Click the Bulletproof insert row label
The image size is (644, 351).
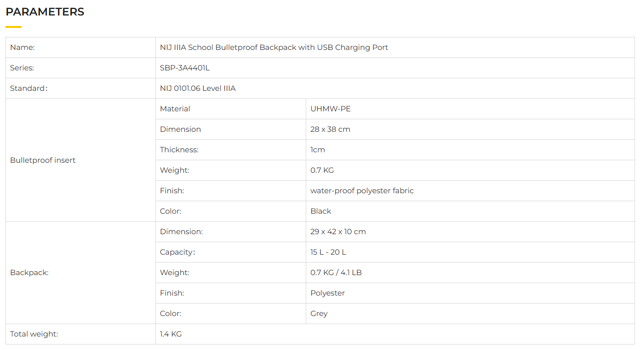click(x=43, y=160)
